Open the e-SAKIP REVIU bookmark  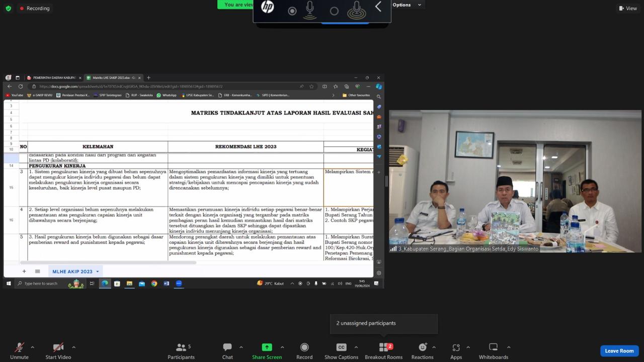tap(40, 95)
